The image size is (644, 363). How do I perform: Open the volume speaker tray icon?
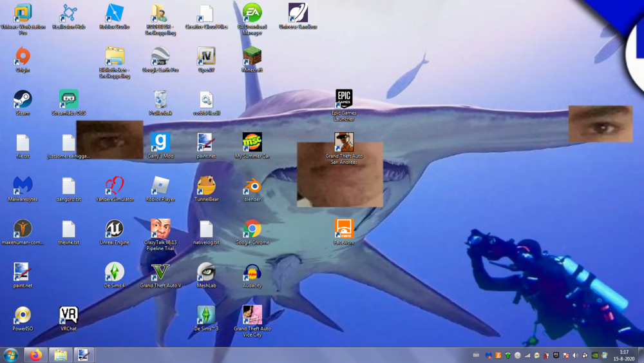tap(575, 355)
